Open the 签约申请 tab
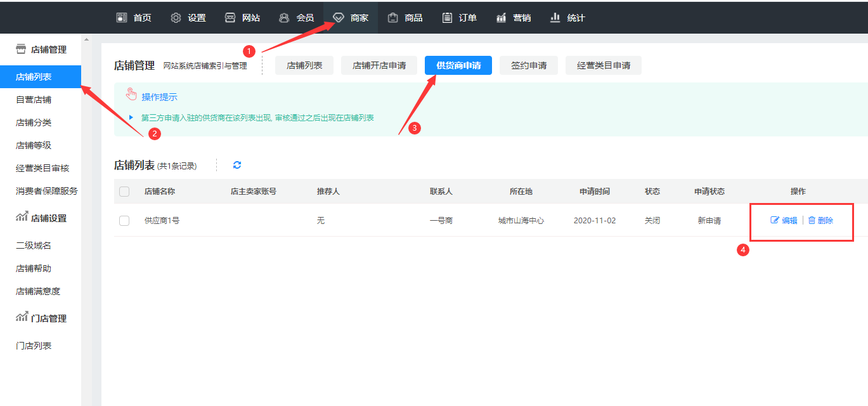The height and width of the screenshot is (406, 868). [529, 65]
